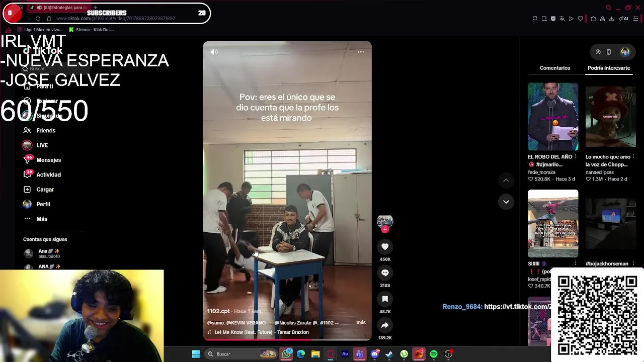644x362 pixels.
Task: Open the 1102.cpt creator username link
Action: pos(218,311)
